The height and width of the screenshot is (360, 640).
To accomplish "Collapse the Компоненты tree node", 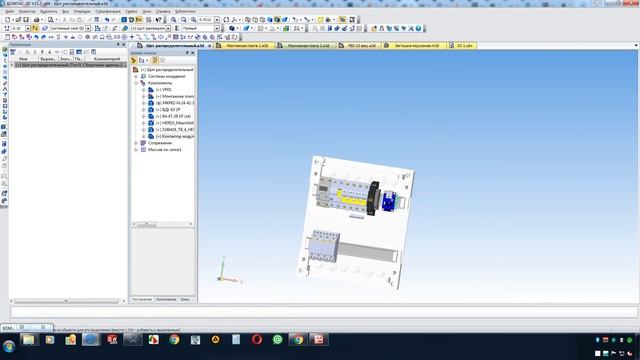I will 136,83.
